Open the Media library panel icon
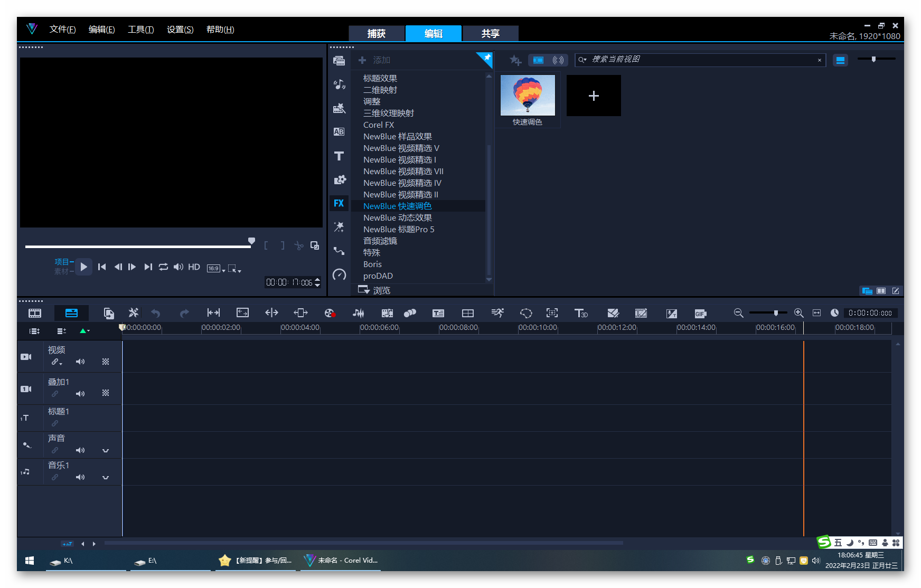The width and height of the screenshot is (921, 588). point(339,61)
